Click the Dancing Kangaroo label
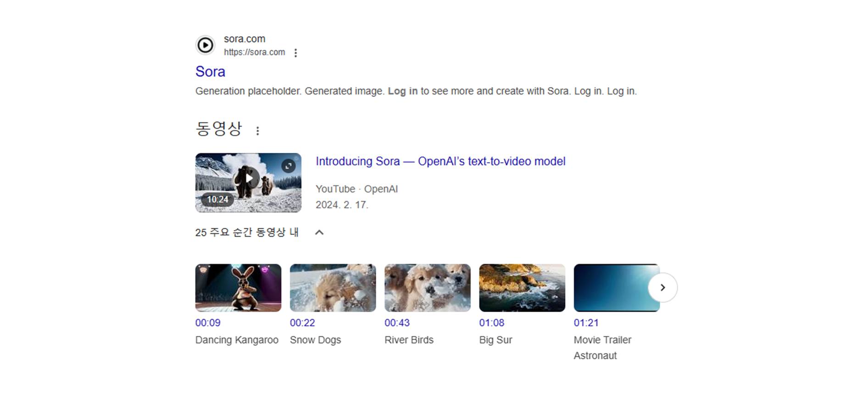The height and width of the screenshot is (401, 868). 237,340
